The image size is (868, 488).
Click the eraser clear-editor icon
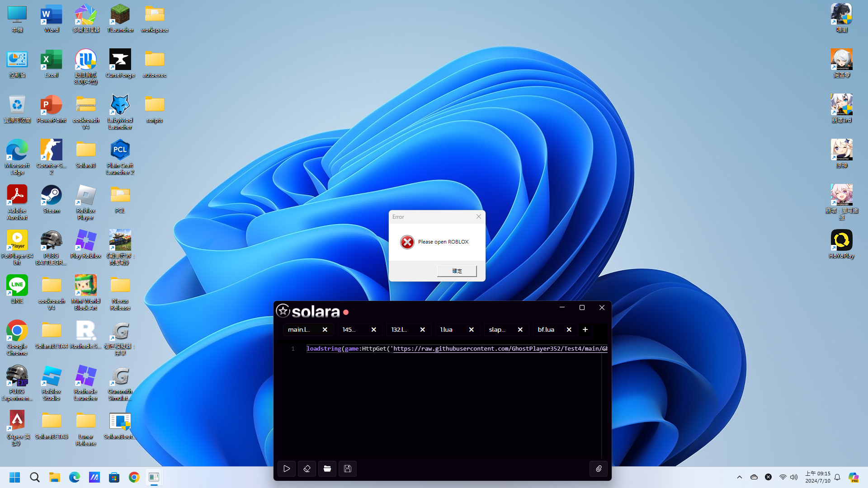pos(307,469)
